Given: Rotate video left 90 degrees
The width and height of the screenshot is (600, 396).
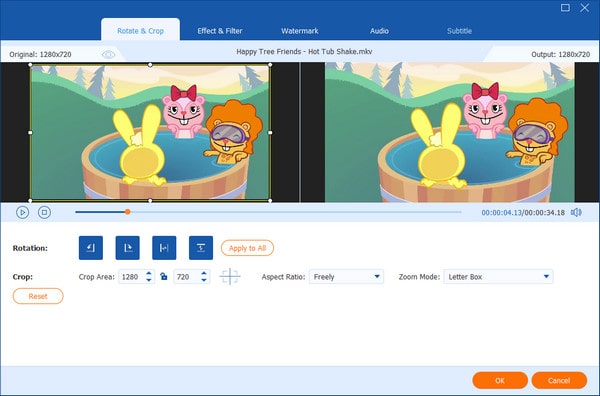Looking at the screenshot, I should [91, 248].
